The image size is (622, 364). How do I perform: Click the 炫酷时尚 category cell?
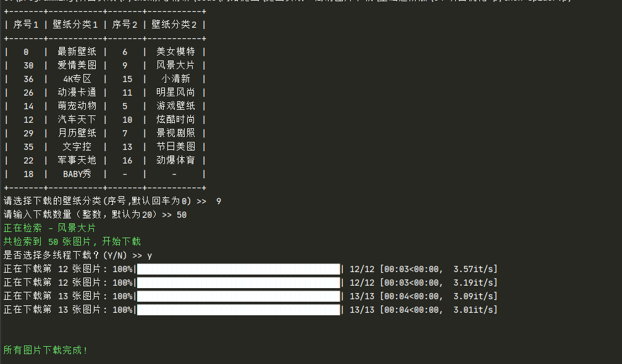(176, 119)
